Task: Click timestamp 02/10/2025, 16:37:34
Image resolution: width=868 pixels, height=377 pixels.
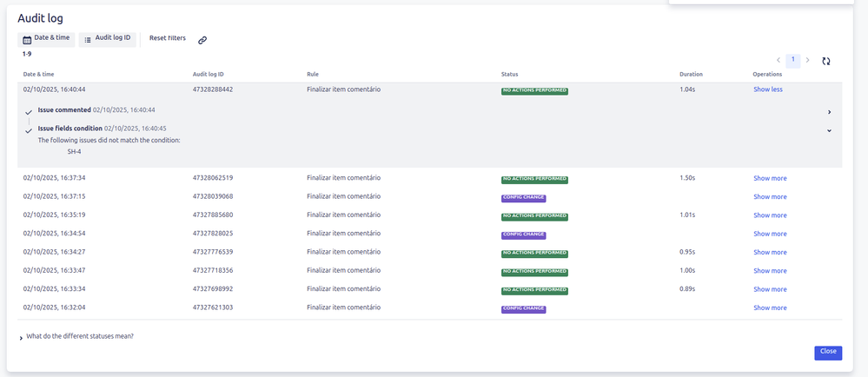Action: pos(54,178)
